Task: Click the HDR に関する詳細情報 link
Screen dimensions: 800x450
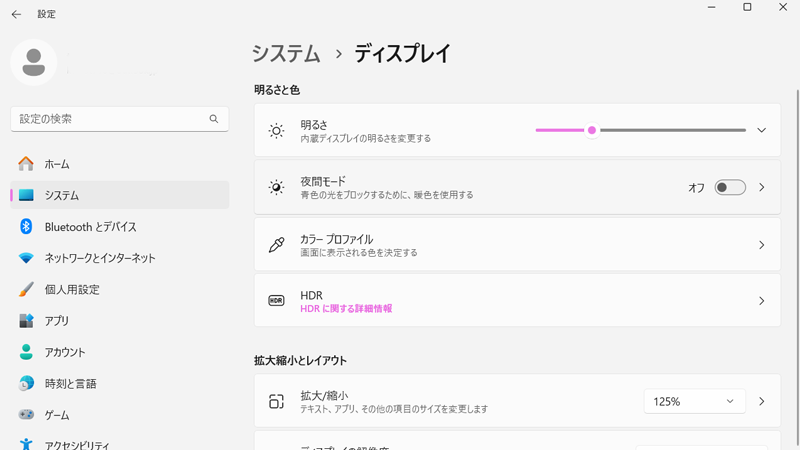Action: pyautogui.click(x=346, y=309)
